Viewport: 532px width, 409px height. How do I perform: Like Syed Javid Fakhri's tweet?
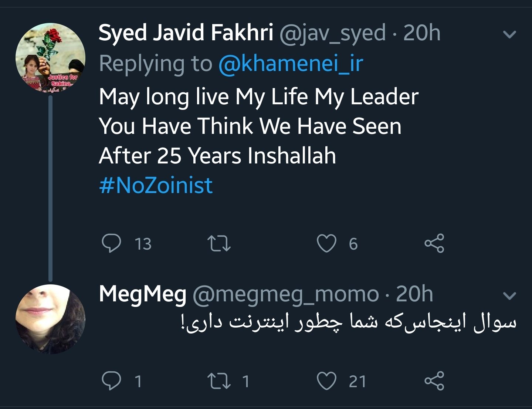click(327, 244)
